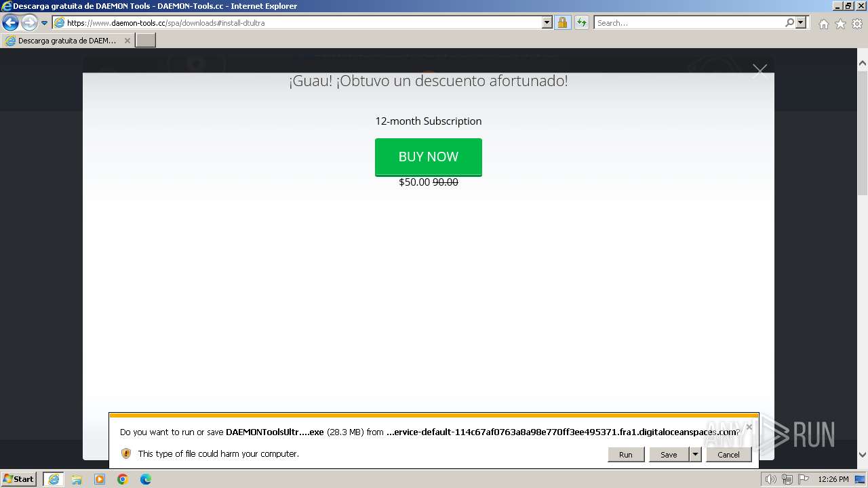This screenshot has height=488, width=868.
Task: Open the File Explorer taskbar icon
Action: tap(77, 479)
